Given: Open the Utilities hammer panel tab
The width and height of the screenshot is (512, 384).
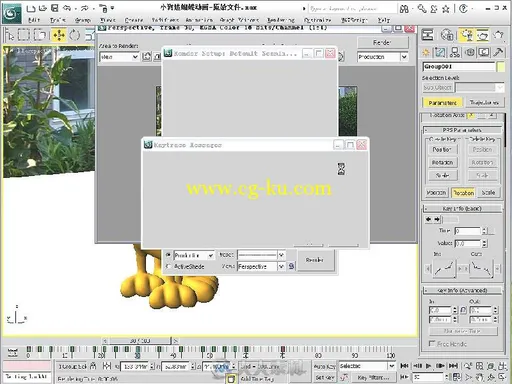Looking at the screenshot, I should pyautogui.click(x=498, y=52).
